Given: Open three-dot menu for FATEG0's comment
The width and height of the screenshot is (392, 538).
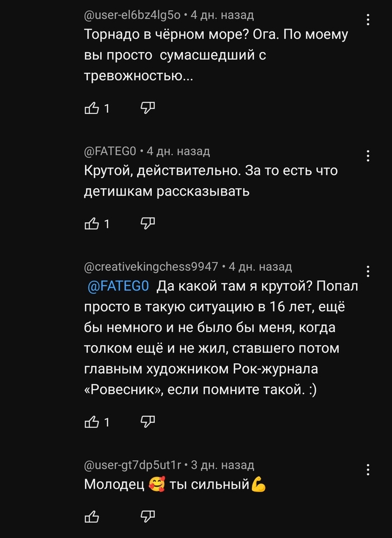Looking at the screenshot, I should (368, 155).
